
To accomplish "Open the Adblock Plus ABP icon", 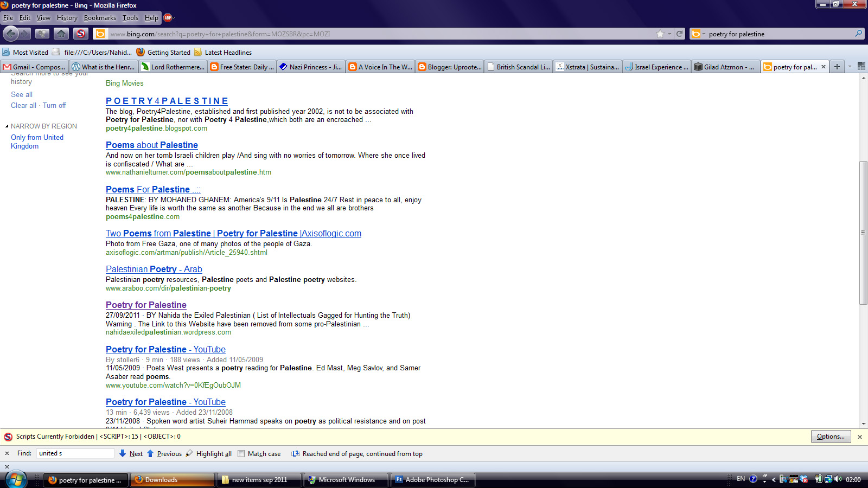I will click(168, 18).
